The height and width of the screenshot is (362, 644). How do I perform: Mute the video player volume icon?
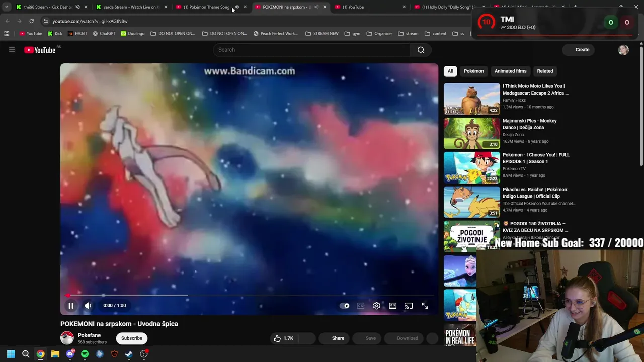click(88, 306)
